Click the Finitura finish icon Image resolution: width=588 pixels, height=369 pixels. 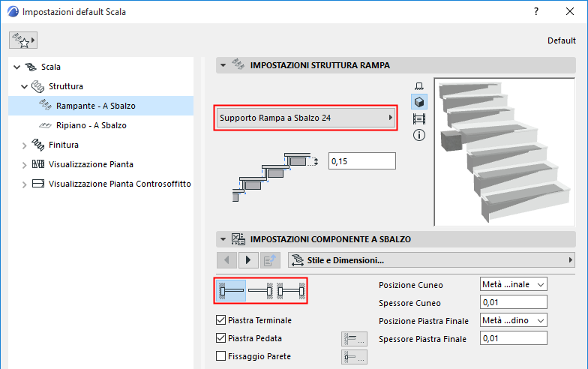coord(37,144)
